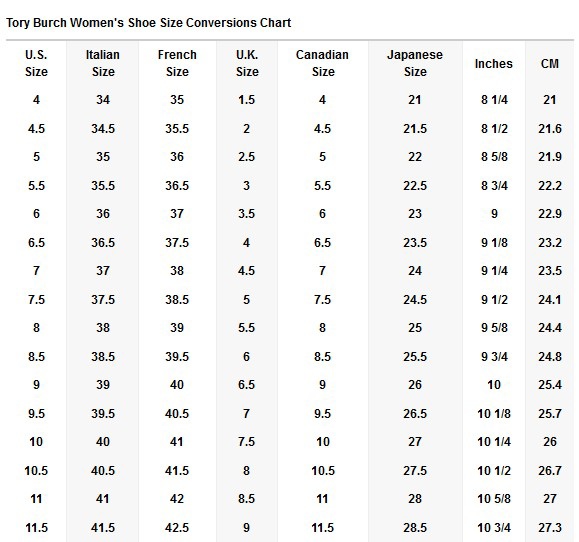Image resolution: width=579 pixels, height=542 pixels.
Task: Click the U.K. Size column header
Action: pos(247,63)
